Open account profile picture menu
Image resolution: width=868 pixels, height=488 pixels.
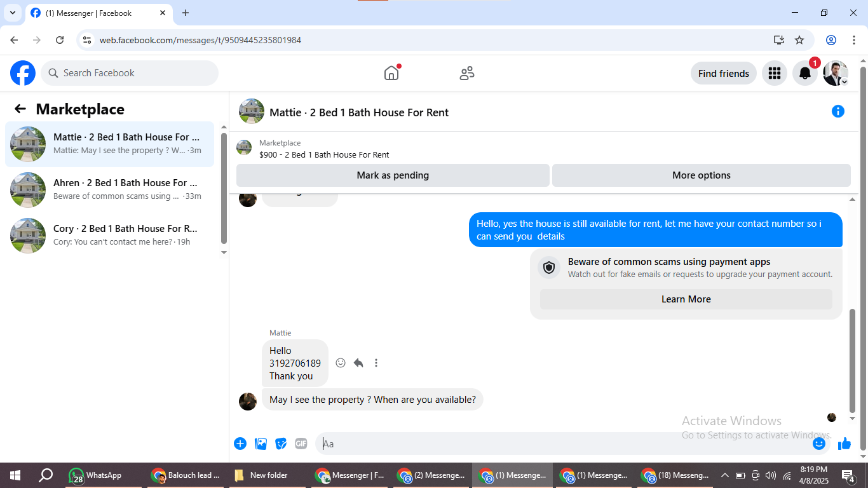(836, 73)
